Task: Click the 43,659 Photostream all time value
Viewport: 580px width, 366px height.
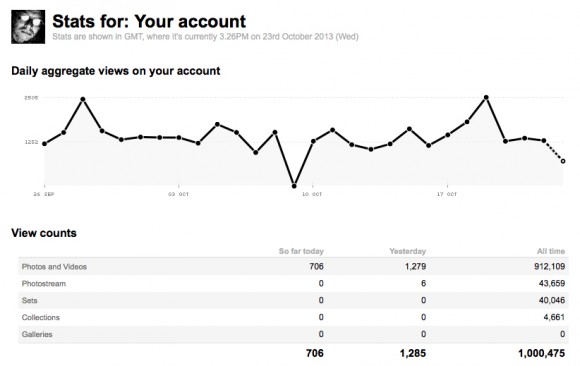Action: click(x=552, y=283)
